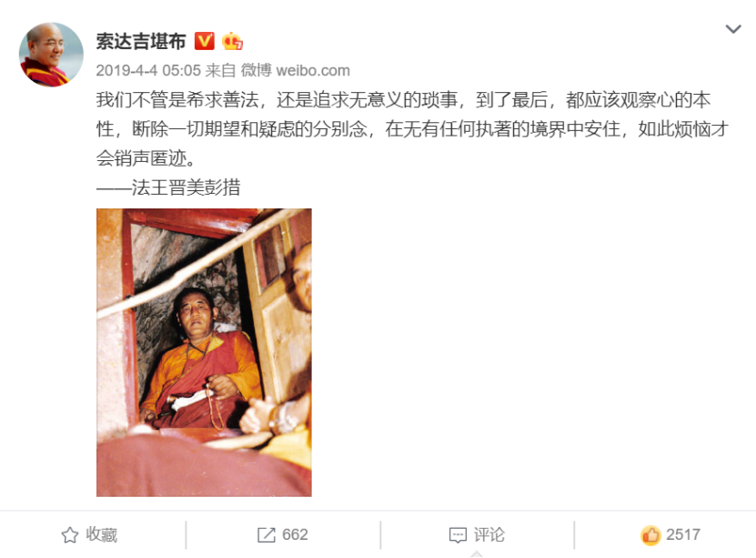Click the comment speech bubble icon
Viewport: 756px width, 558px height.
(x=458, y=535)
